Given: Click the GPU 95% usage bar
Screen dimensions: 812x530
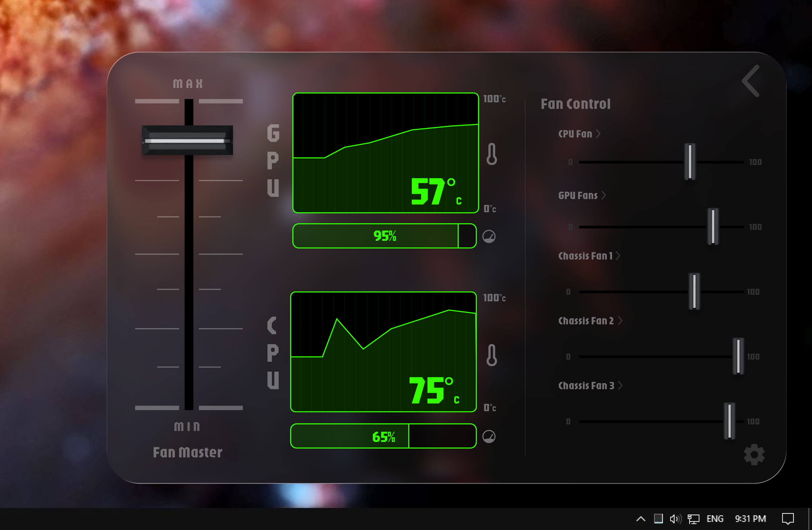Looking at the screenshot, I should [x=384, y=236].
